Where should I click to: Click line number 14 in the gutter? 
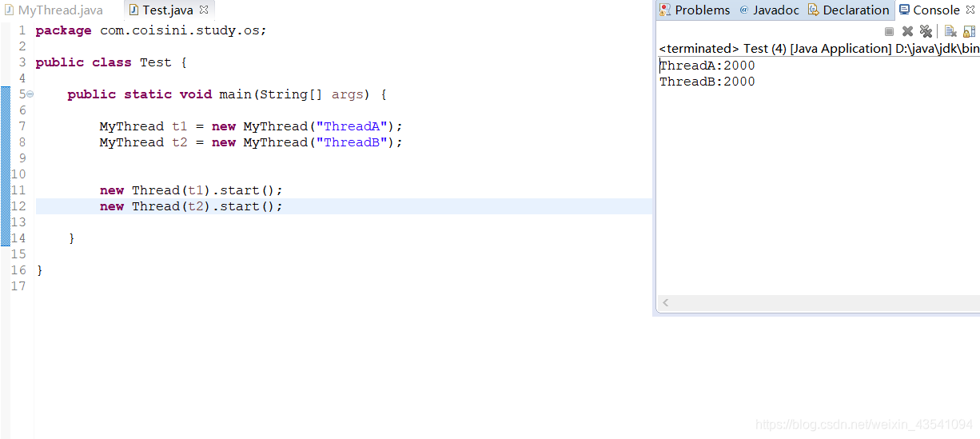coord(18,238)
